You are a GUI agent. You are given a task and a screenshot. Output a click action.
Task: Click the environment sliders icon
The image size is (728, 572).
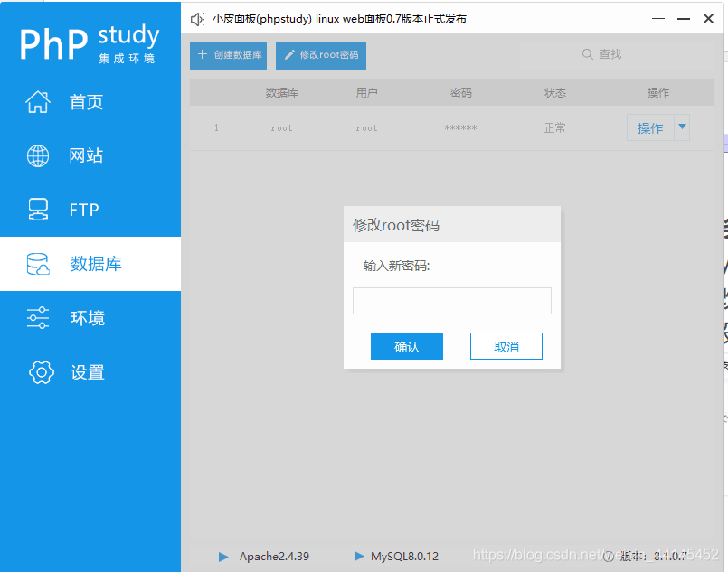[38, 317]
